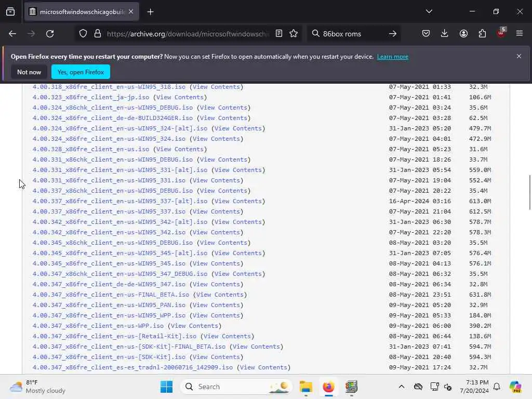The width and height of the screenshot is (532, 399).
Task: Show hidden system tray icons
Action: [x=402, y=387]
